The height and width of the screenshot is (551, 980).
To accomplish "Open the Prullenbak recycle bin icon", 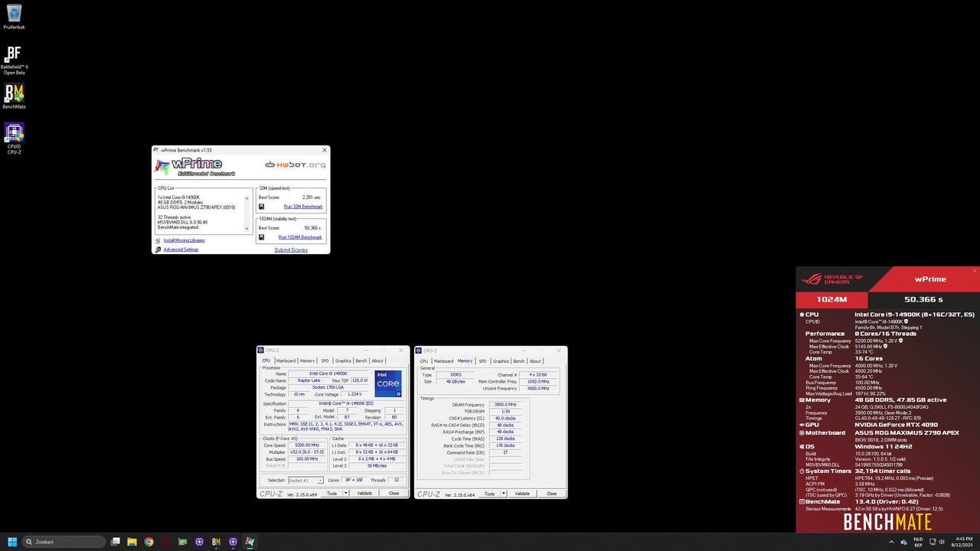I will [x=14, y=16].
